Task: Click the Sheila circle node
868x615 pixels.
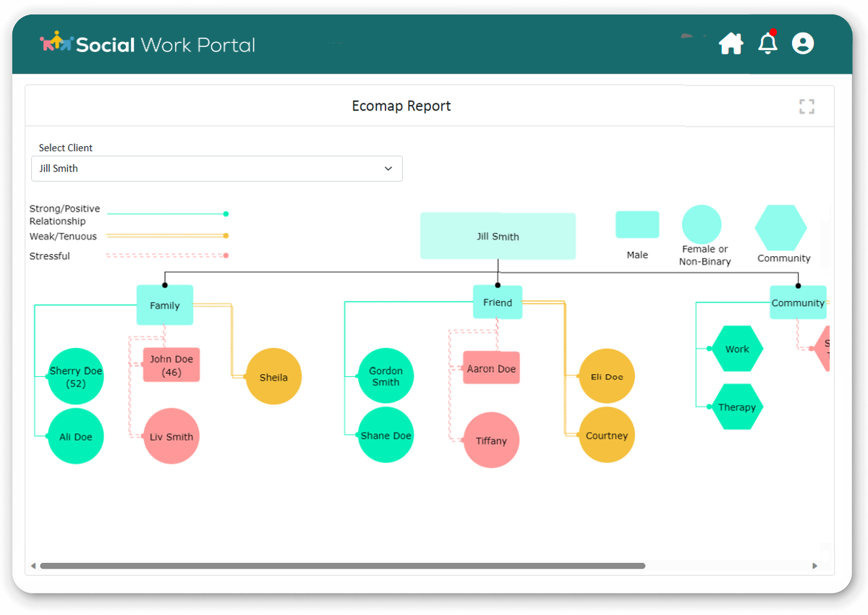Action: pyautogui.click(x=273, y=377)
